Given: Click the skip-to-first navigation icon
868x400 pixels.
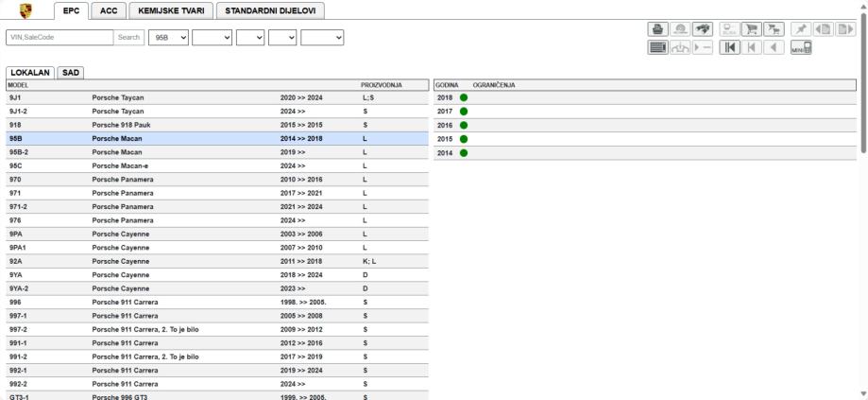Looking at the screenshot, I should (x=729, y=47).
